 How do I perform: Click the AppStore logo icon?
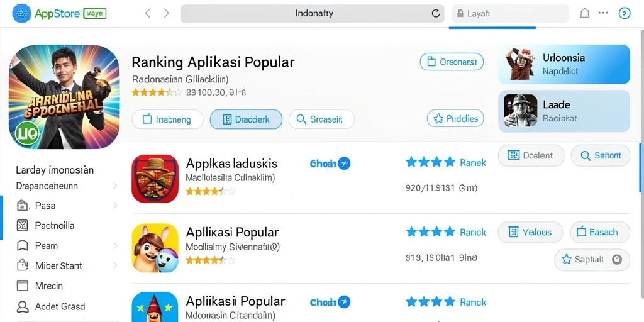pyautogui.click(x=21, y=13)
